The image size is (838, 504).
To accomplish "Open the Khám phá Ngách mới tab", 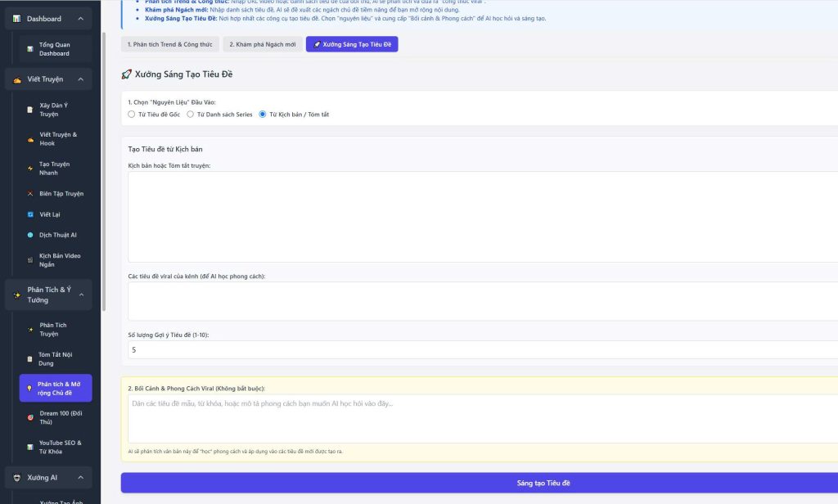I will 262,44.
